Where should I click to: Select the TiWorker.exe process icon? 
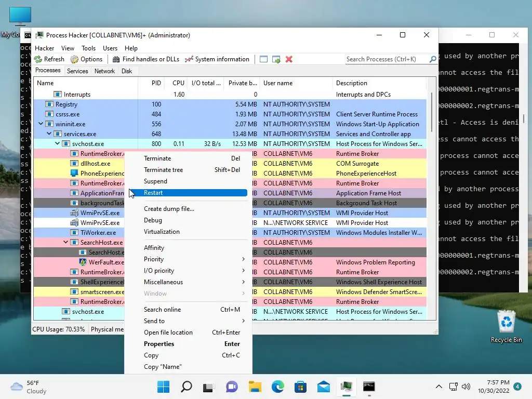click(x=74, y=232)
